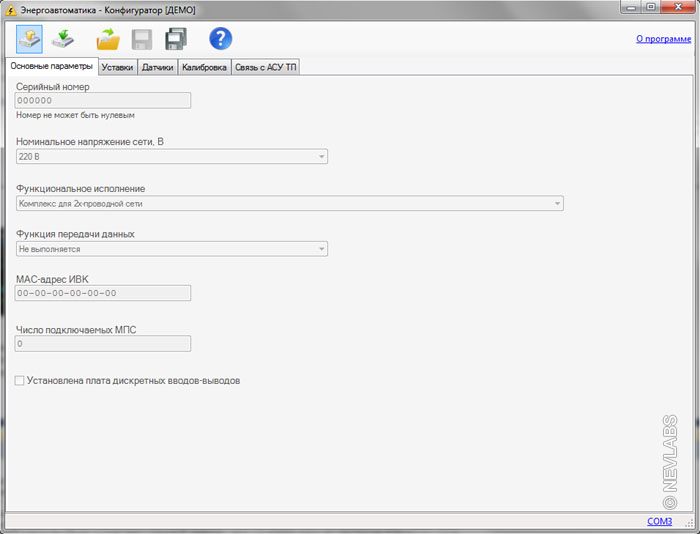This screenshot has width=700, height=534.
Task: Click the COM3 port link in status bar
Action: [659, 521]
